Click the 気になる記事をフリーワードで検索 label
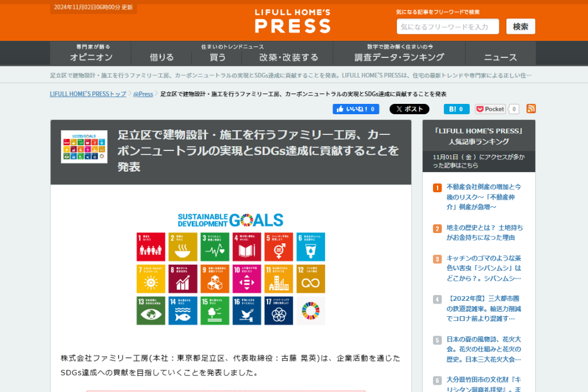Image resolution: width=588 pixels, height=392 pixels. (x=438, y=12)
